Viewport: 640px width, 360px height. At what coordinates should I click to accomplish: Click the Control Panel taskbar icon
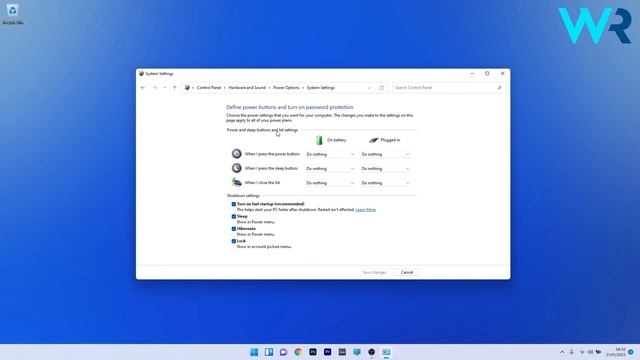click(x=386, y=352)
